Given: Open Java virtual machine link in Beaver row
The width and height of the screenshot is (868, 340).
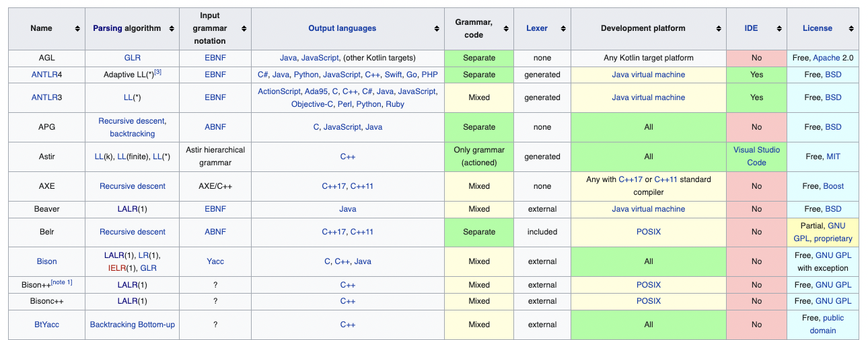Looking at the screenshot, I should click(649, 209).
